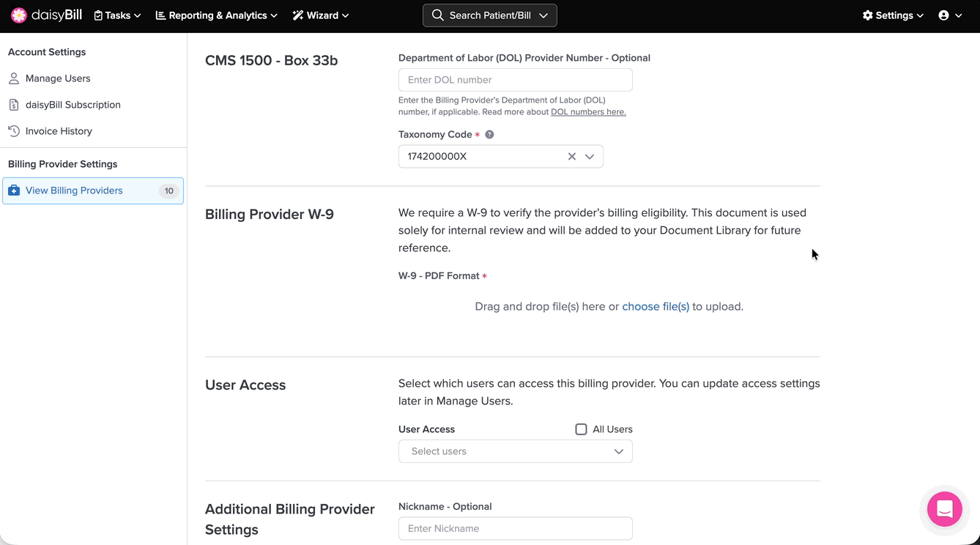Click the Taxonomy Code help question icon
The height and width of the screenshot is (545, 980).
tap(489, 135)
